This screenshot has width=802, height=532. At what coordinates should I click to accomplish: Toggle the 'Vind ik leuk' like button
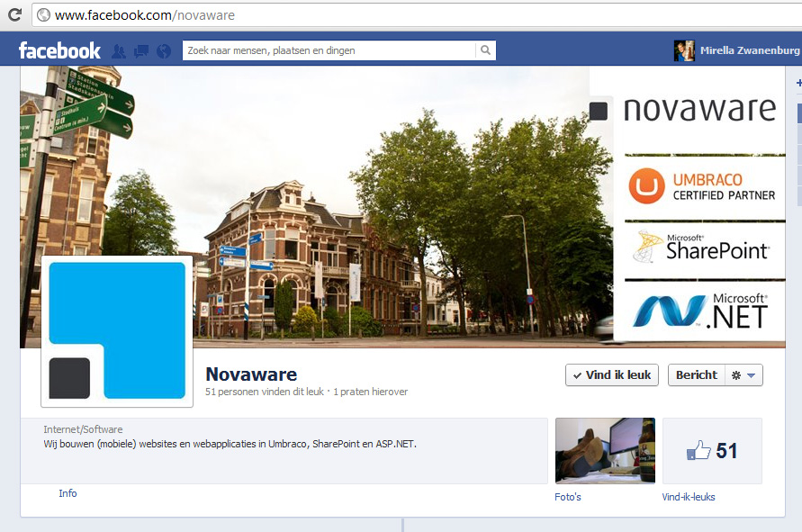coord(612,375)
